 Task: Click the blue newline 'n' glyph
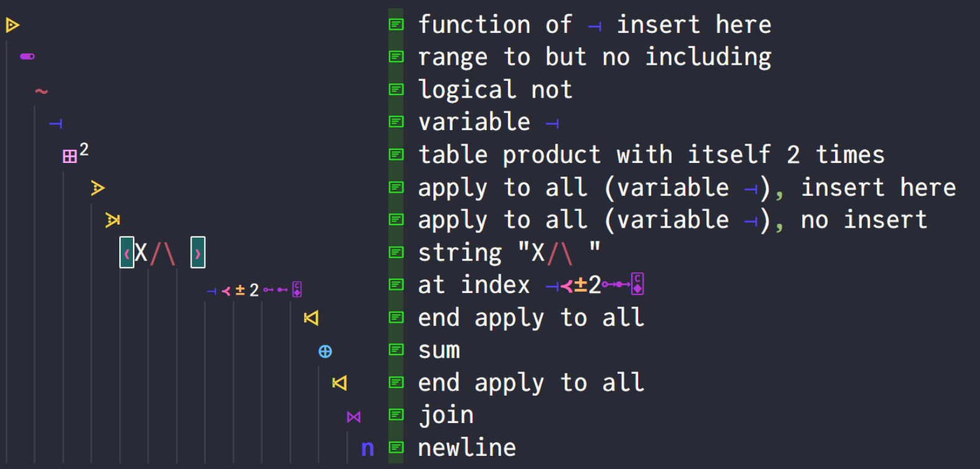click(x=367, y=448)
